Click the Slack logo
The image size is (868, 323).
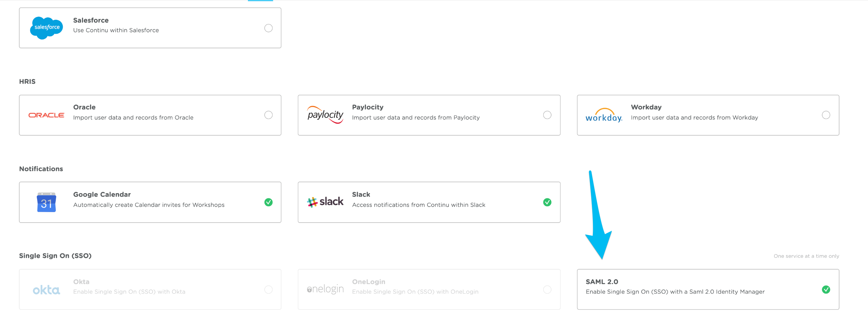point(325,202)
